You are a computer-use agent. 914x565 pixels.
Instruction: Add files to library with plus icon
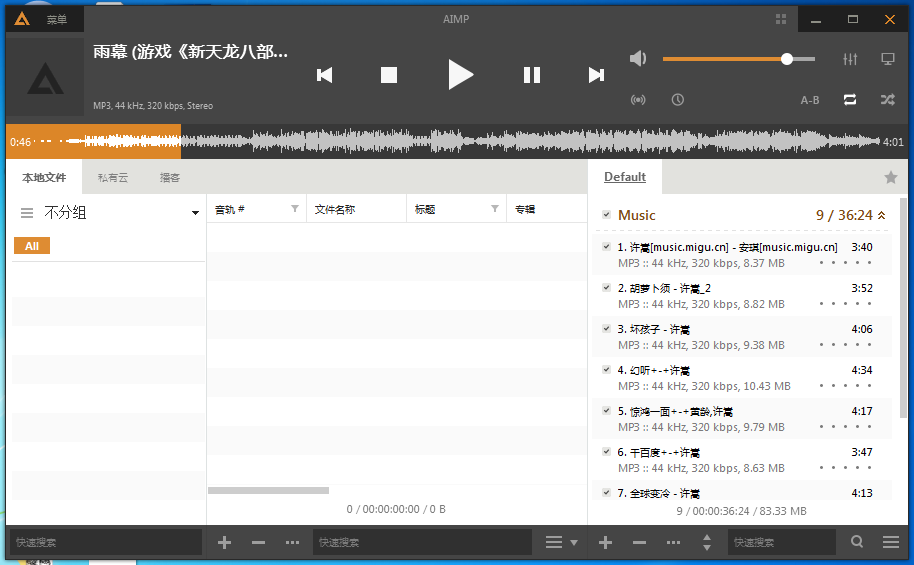pos(224,543)
